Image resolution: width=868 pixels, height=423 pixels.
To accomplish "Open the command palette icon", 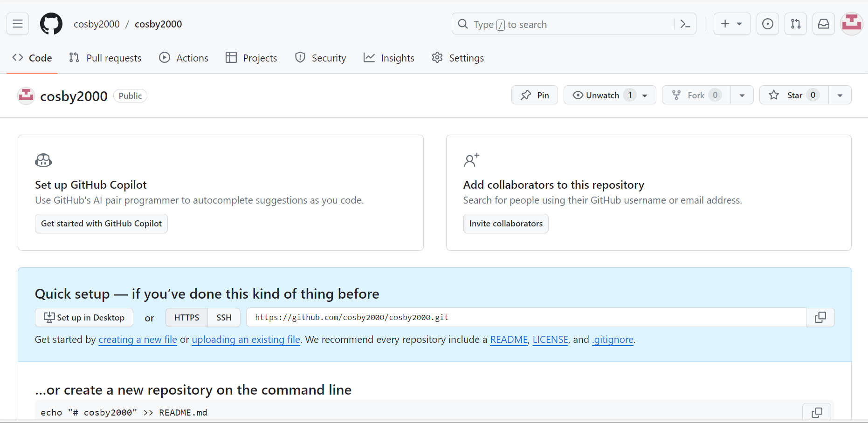I will click(685, 24).
